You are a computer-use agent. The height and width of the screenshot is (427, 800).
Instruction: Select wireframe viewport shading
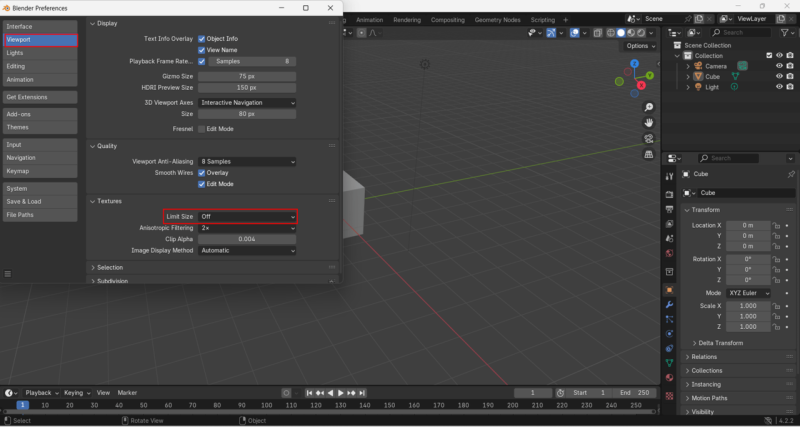611,33
